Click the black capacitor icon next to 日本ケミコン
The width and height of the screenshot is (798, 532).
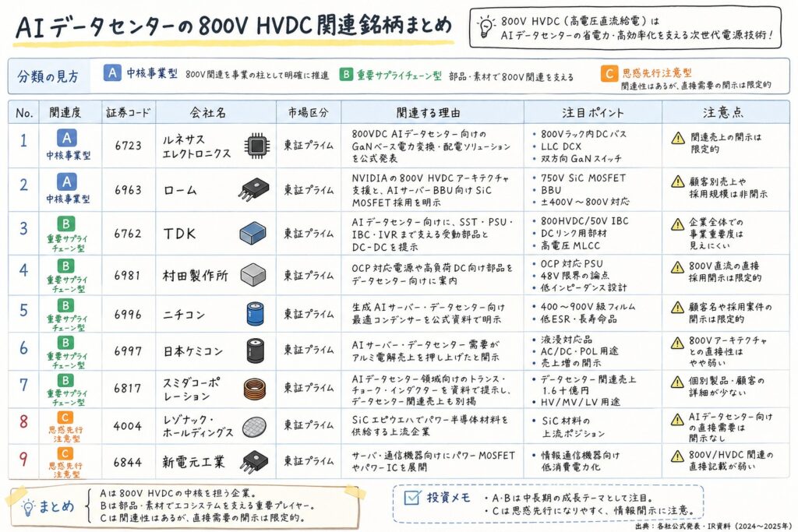255,351
